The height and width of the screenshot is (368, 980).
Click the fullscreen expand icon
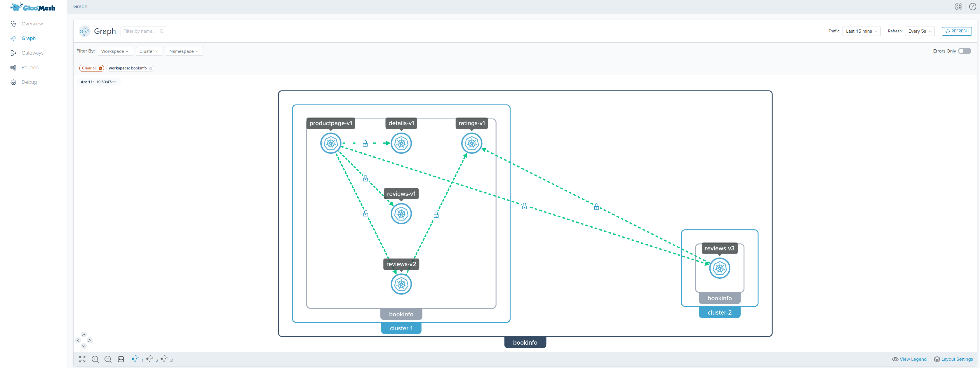[x=82, y=359]
